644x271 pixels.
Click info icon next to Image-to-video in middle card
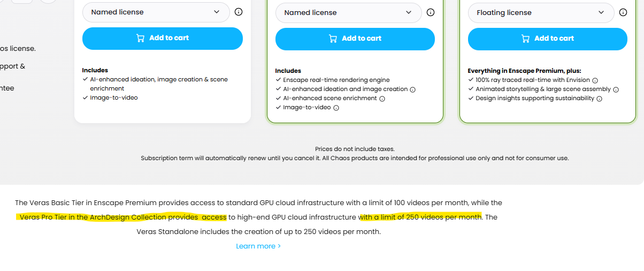pos(336,108)
